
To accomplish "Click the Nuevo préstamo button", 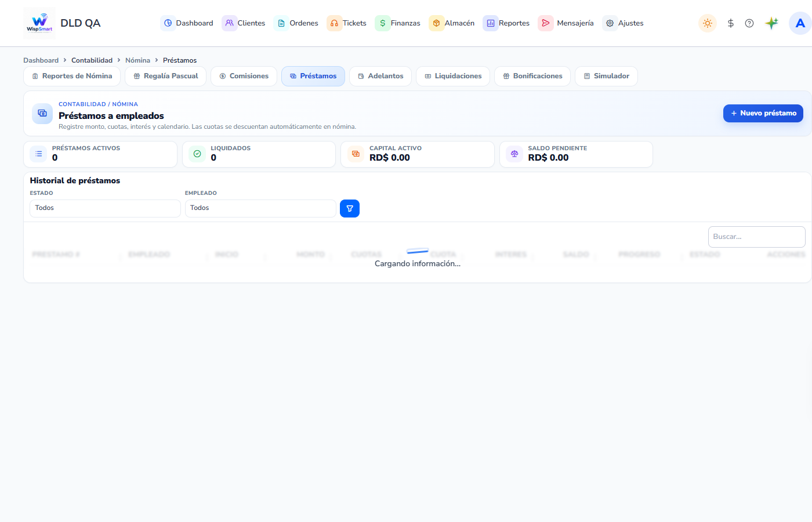I will click(x=763, y=113).
